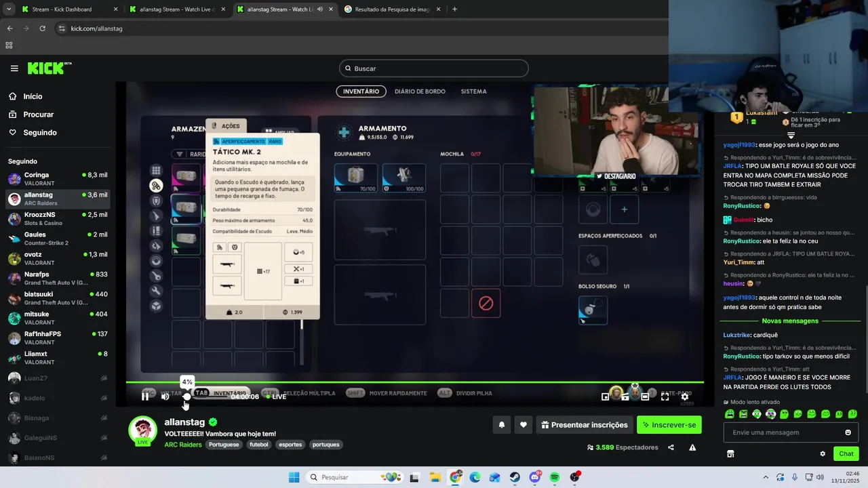Image resolution: width=868 pixels, height=488 pixels.
Task: Send message with Chat button
Action: (x=846, y=454)
